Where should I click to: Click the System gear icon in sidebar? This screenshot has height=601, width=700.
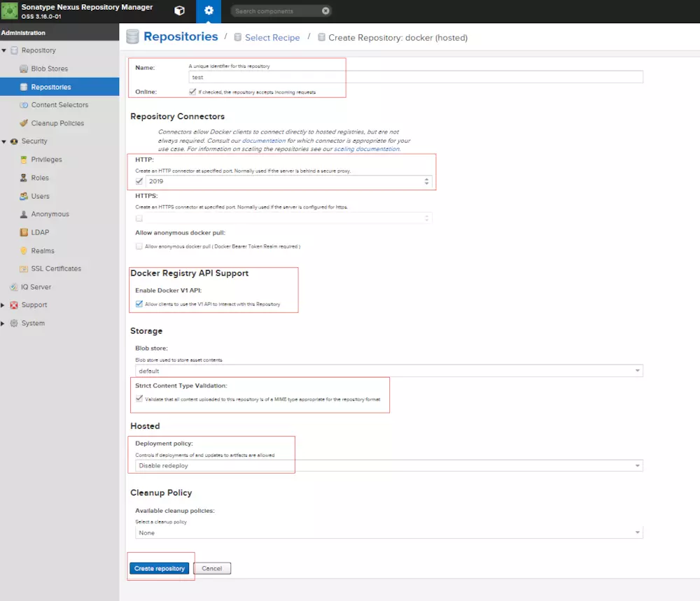(x=14, y=323)
